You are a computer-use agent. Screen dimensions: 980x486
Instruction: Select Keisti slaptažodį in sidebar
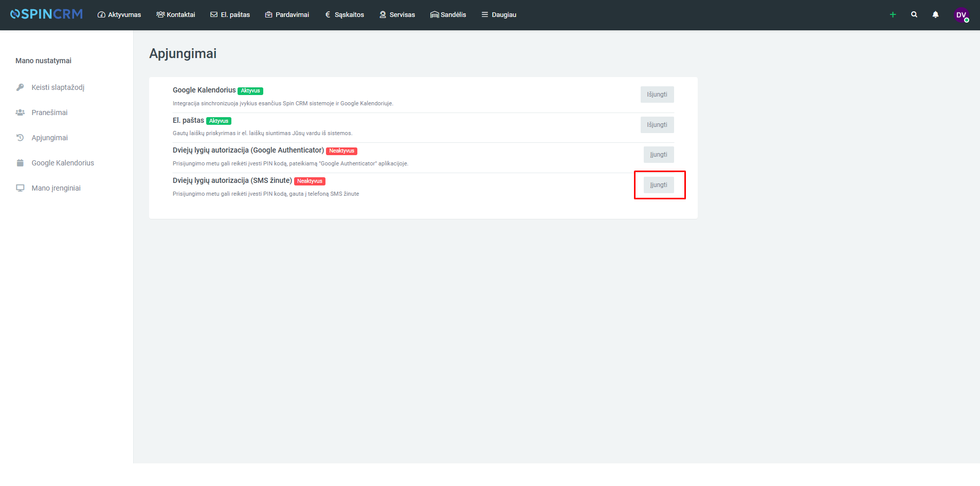(58, 87)
